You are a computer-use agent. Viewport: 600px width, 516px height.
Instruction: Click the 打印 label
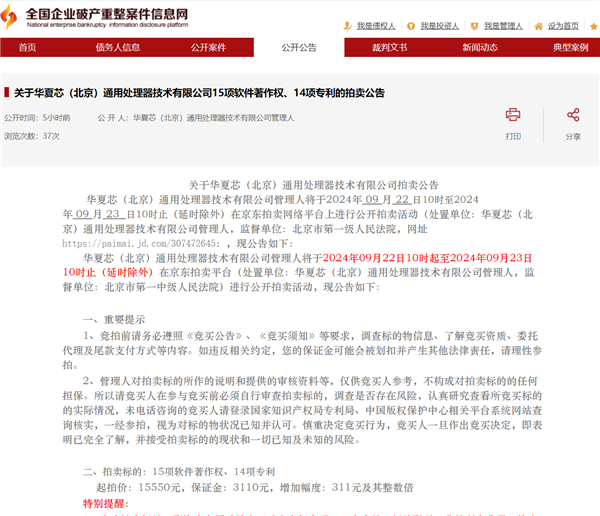point(513,137)
